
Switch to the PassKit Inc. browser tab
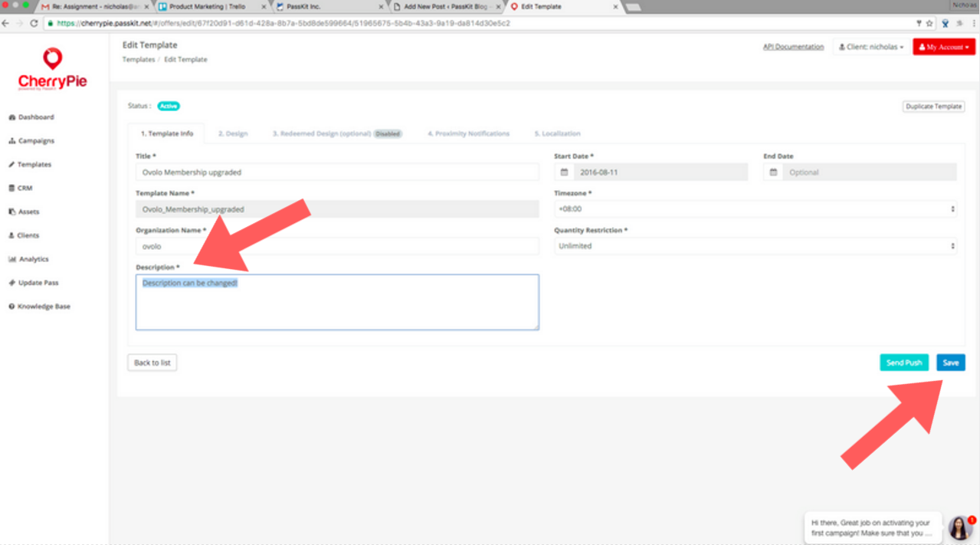click(x=329, y=6)
